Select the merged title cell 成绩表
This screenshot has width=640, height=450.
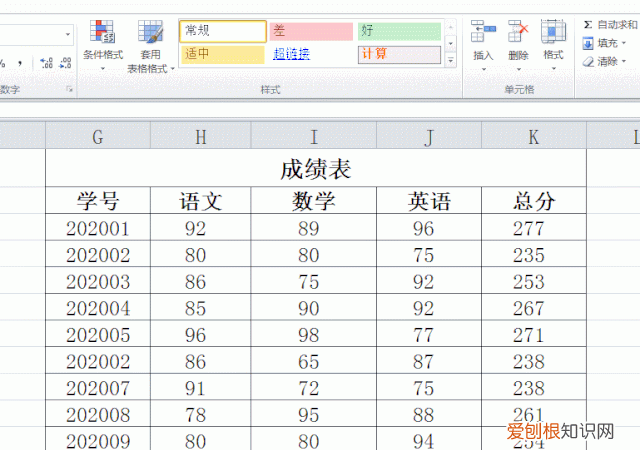(x=316, y=168)
